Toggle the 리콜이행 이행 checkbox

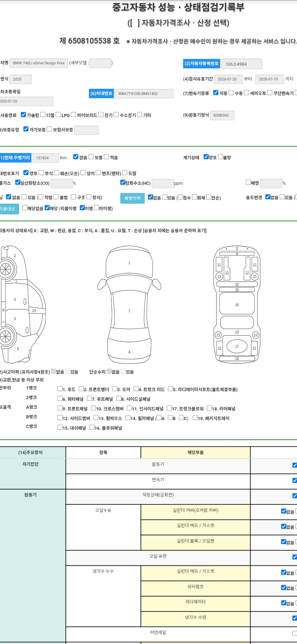tap(82, 208)
